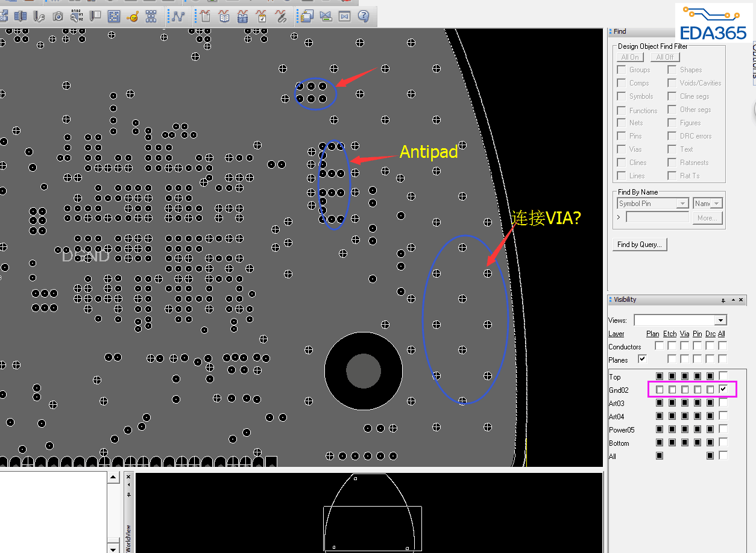Click the bow-tie window toolbar icon
756x553 pixels.
(344, 17)
